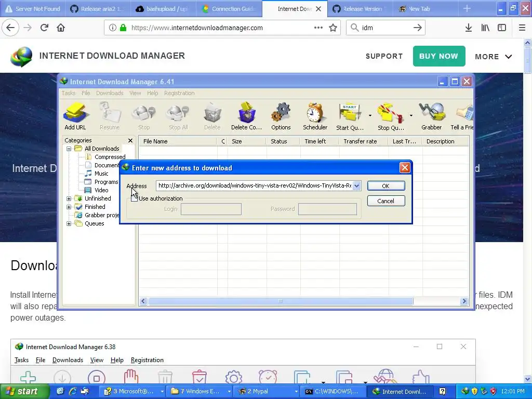Open the SUPPORT link on website
Screen dimensions: 532x399
pos(384,56)
